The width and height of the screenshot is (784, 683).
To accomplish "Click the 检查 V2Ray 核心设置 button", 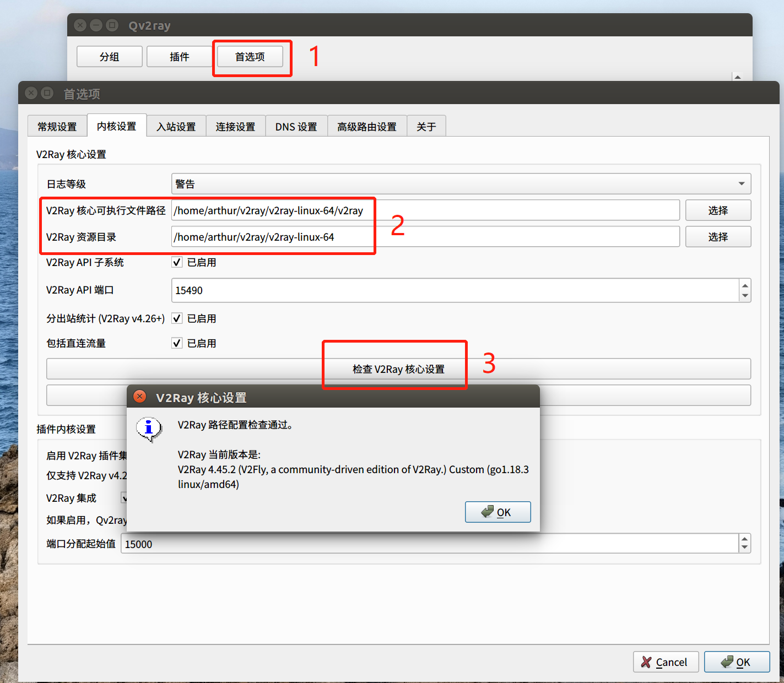I will coord(398,368).
